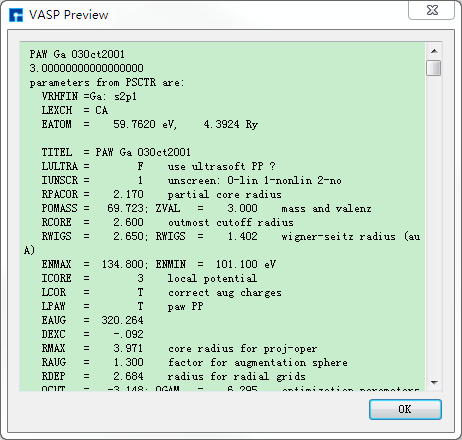
Task: Click the RAUG augmentation sphere line
Action: pyautogui.click(x=194, y=362)
